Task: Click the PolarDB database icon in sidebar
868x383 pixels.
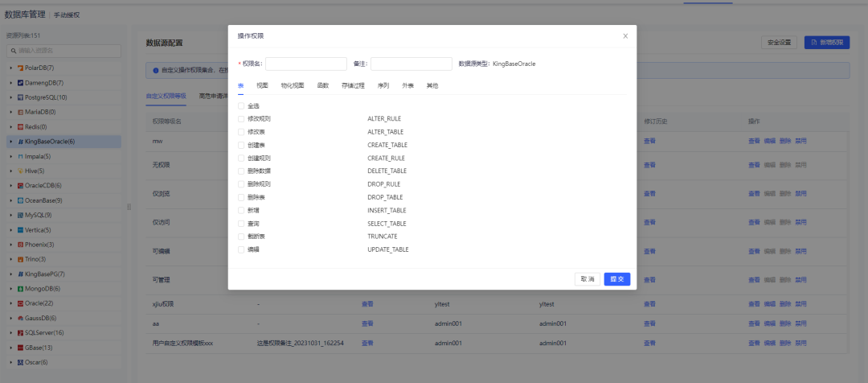Action: (x=20, y=68)
